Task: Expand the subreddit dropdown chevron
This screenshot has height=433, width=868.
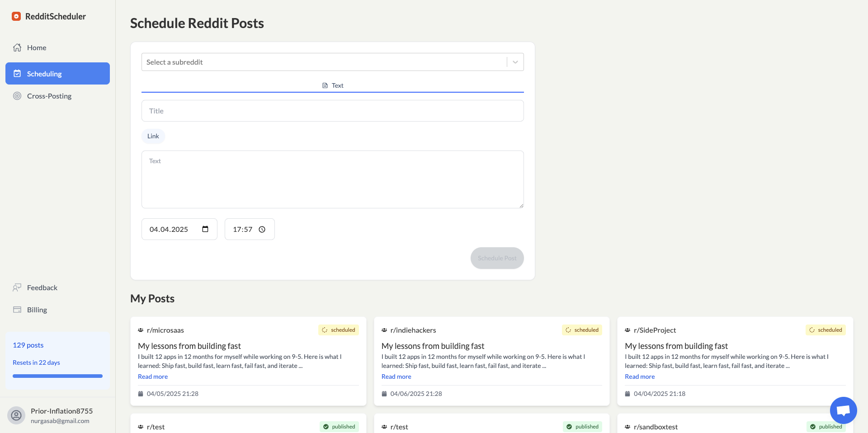Action: pyautogui.click(x=515, y=62)
